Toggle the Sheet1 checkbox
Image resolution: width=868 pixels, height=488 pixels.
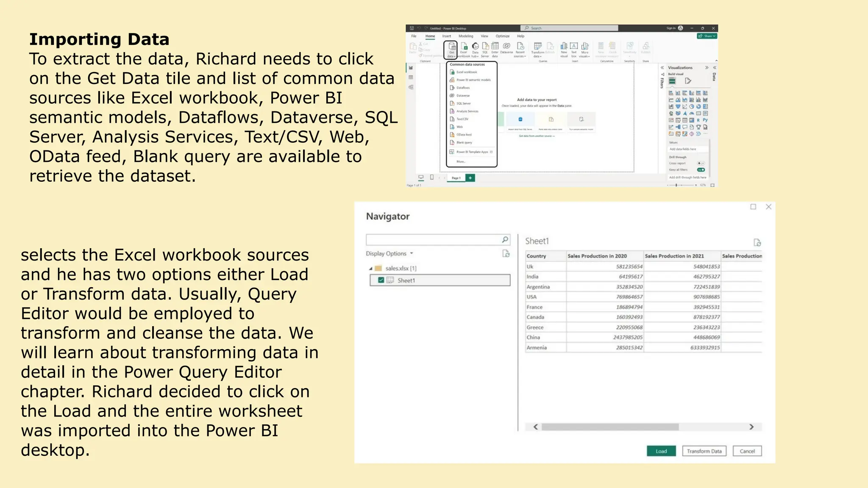tap(381, 280)
